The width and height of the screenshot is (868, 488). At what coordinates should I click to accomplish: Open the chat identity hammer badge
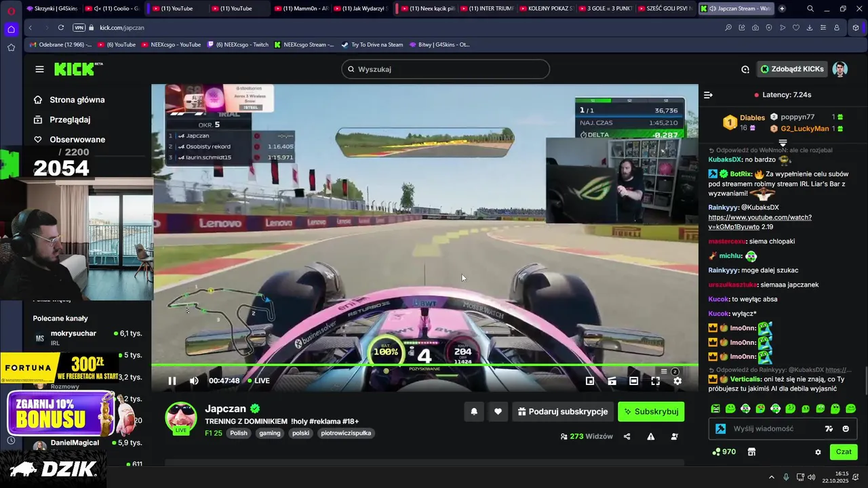point(720,428)
